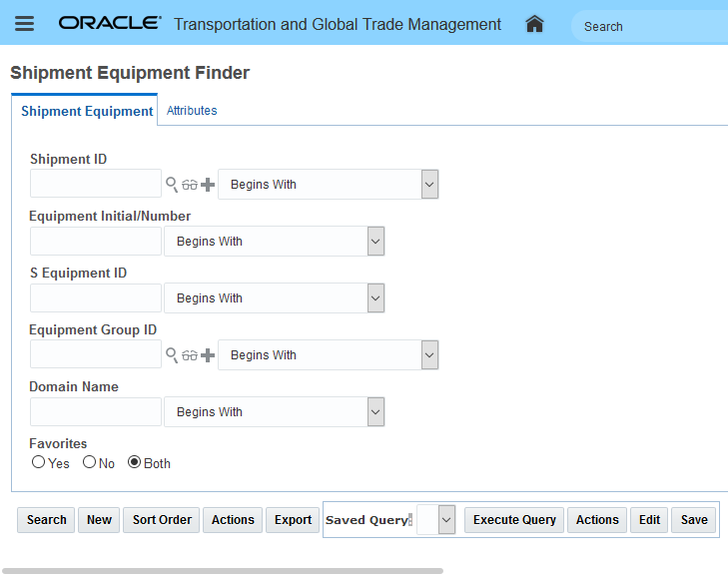Click the Equipment Initial/Number text field

coord(96,242)
